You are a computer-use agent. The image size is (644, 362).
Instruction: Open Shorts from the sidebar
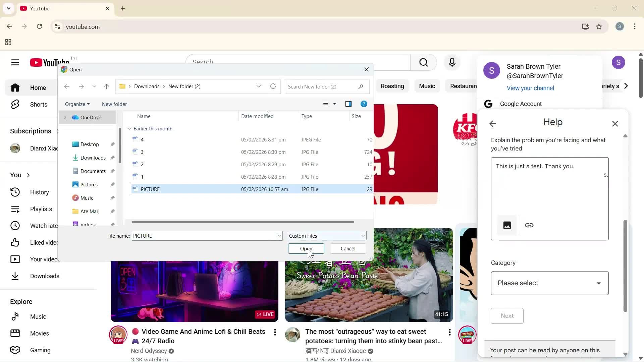[x=38, y=104]
